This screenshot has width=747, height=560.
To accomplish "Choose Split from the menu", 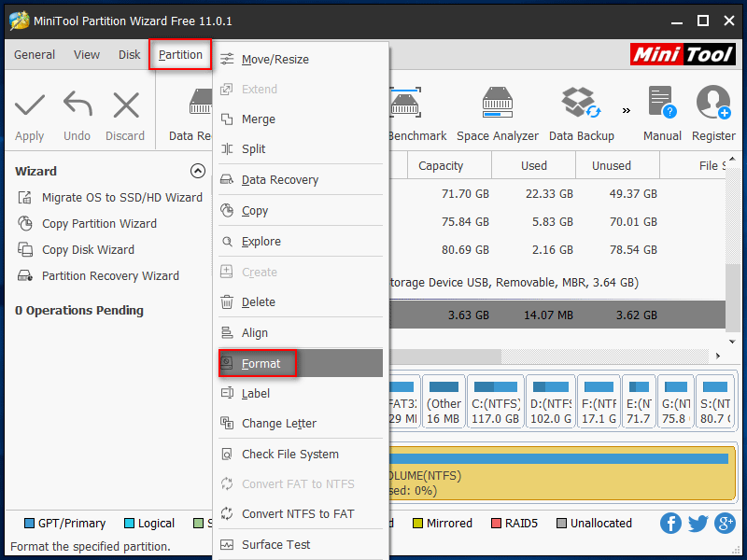I will coord(301,149).
